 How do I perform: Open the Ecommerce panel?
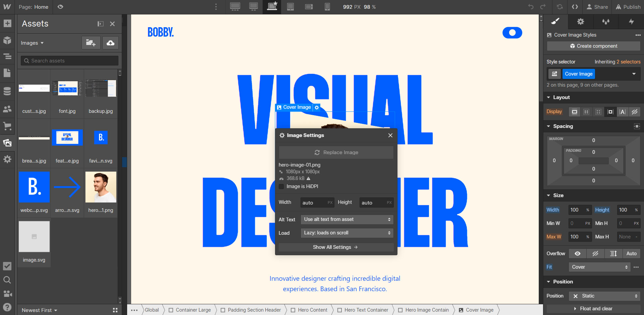pyautogui.click(x=7, y=126)
